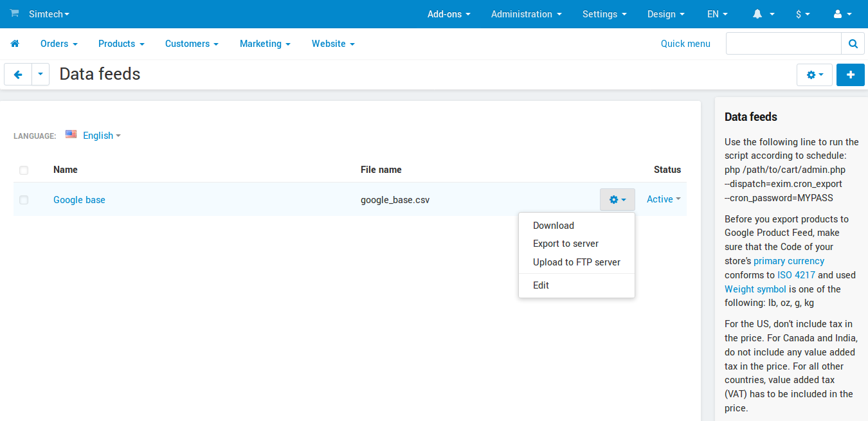Open the ISO 4217 link
Screen dimensions: 868x421
pos(796,275)
